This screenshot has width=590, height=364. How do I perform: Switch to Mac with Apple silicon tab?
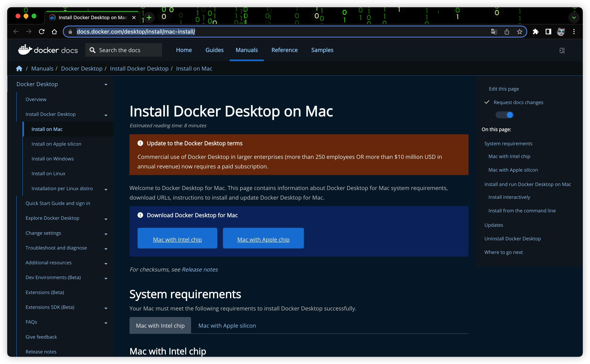[x=227, y=325]
